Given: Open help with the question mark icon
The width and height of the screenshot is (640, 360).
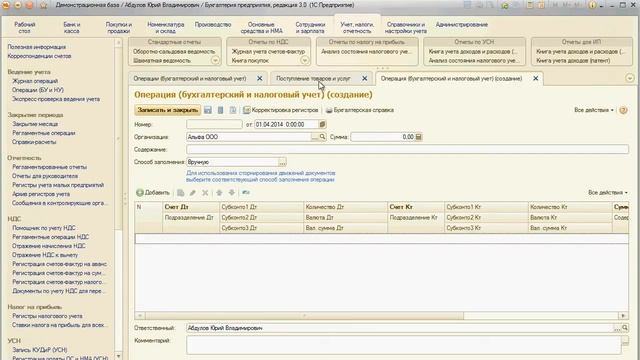Looking at the screenshot, I should click(623, 110).
